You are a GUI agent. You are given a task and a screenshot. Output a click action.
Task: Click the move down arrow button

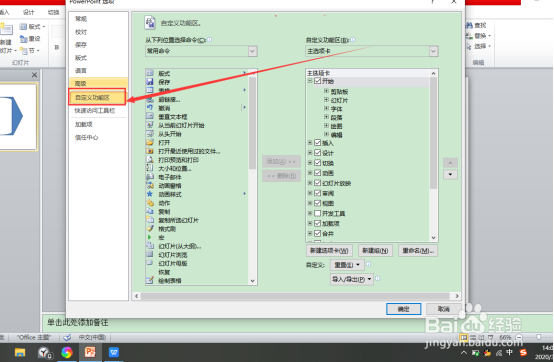450,174
